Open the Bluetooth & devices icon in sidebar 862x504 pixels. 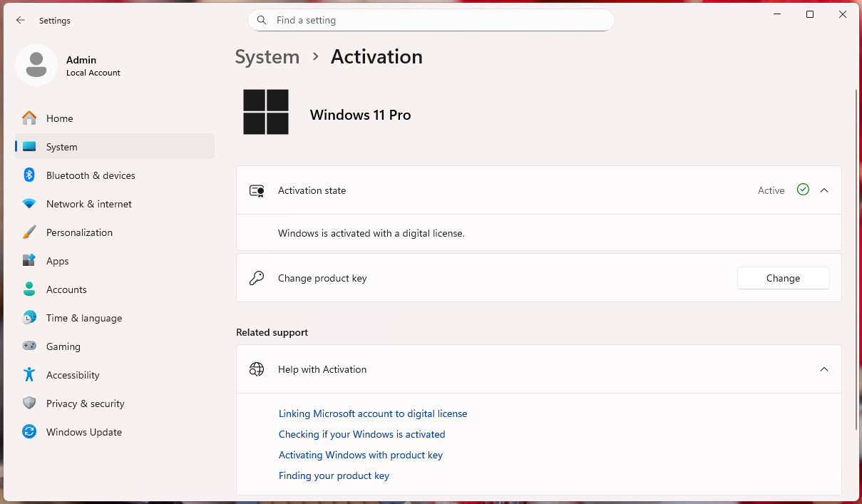(29, 175)
